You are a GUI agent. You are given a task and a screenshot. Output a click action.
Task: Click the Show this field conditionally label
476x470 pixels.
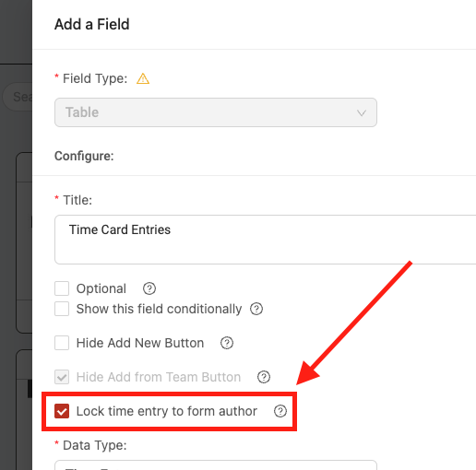pos(159,309)
